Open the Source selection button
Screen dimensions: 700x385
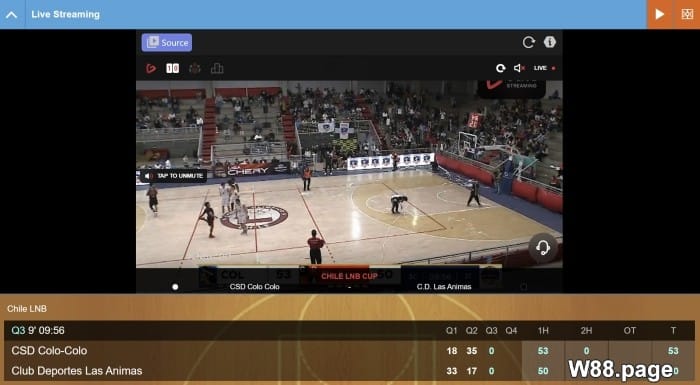[167, 42]
